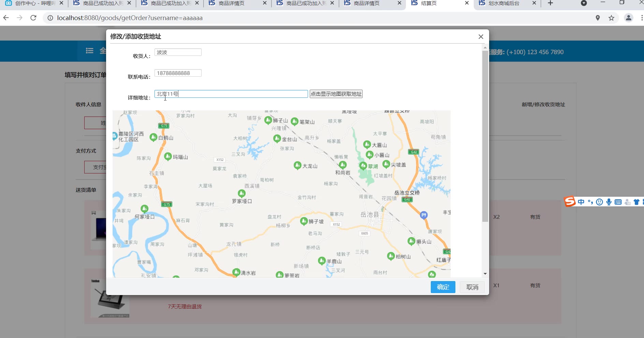
Task: Bookmark this page with star icon
Action: (611, 18)
